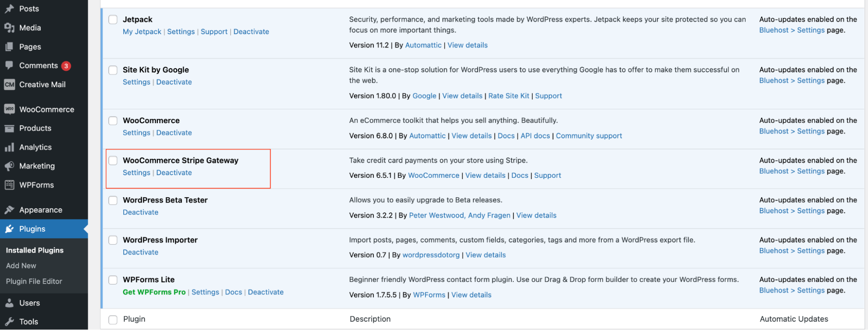Open WooCommerce API docs link
Image resolution: width=868 pixels, height=330 pixels.
coord(535,136)
